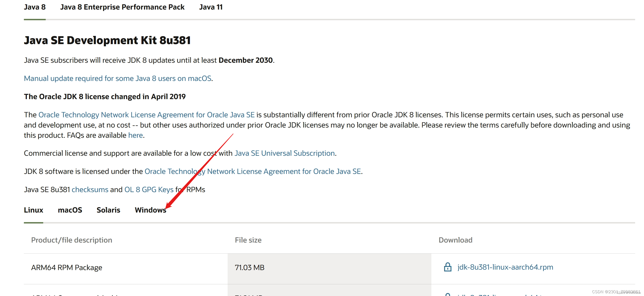Click the FAQs 'here' link
This screenshot has height=296, width=644.
[135, 135]
